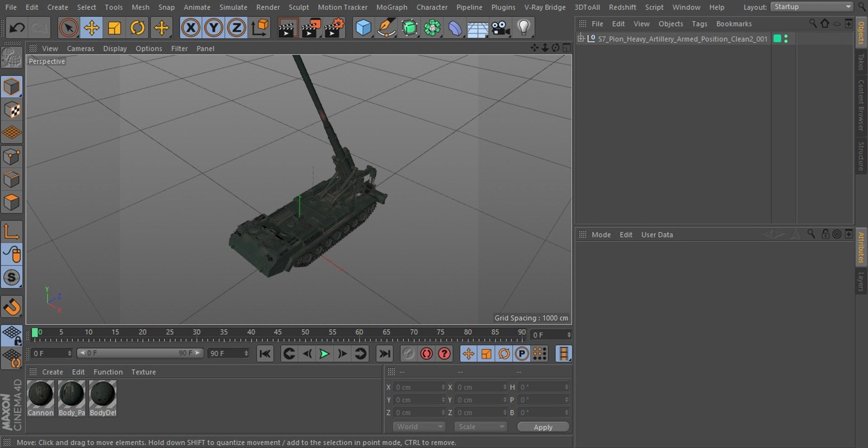Open Object Manager Tags menu
Viewport: 868px width, 448px height.
[x=699, y=24]
